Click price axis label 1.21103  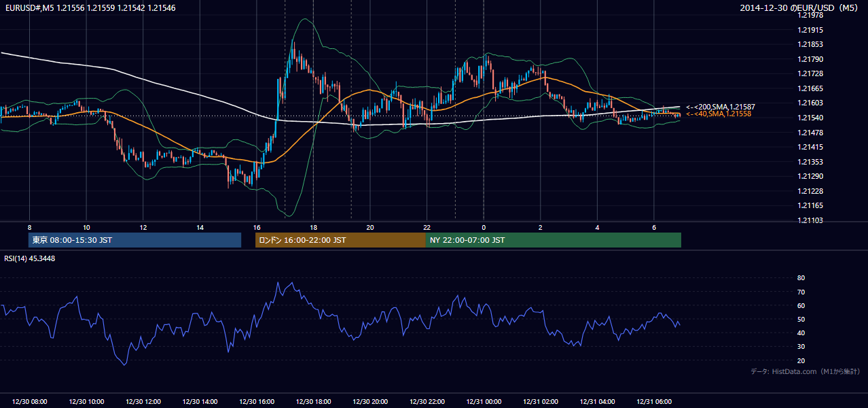click(x=812, y=220)
